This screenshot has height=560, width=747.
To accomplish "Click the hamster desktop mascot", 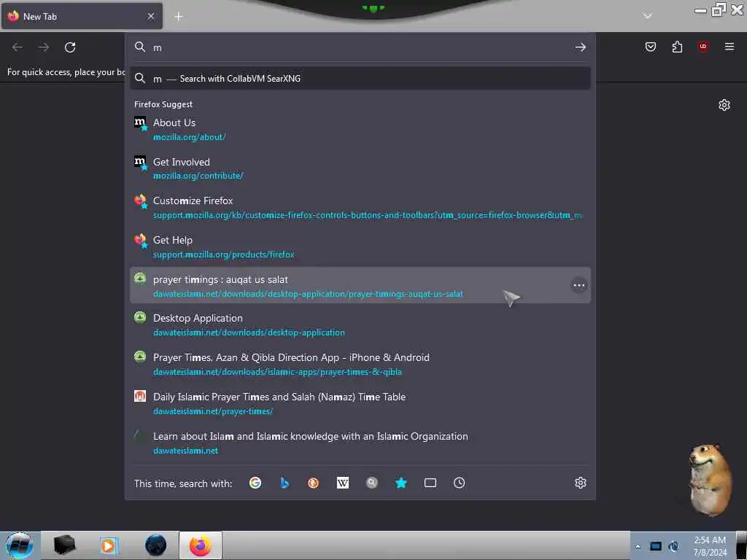I will point(710,480).
